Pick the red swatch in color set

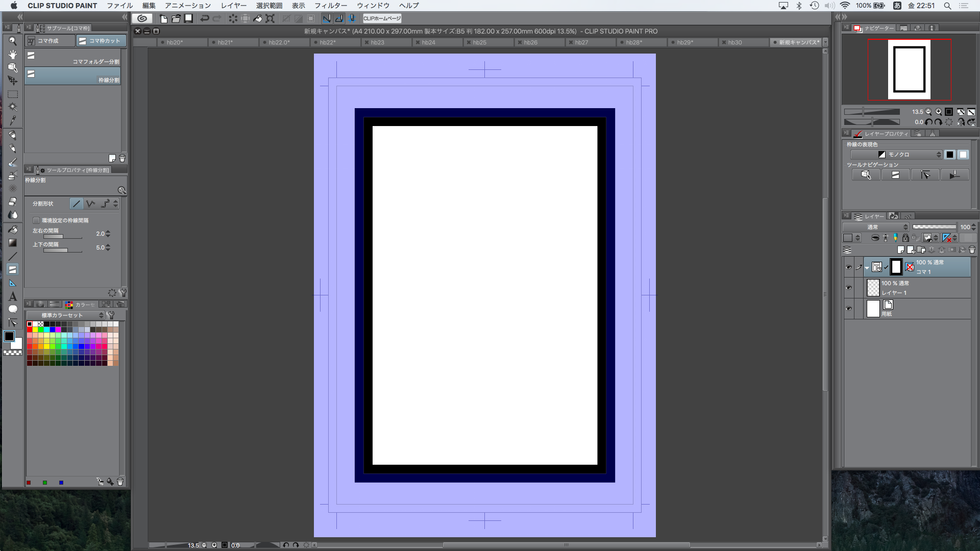point(30,330)
